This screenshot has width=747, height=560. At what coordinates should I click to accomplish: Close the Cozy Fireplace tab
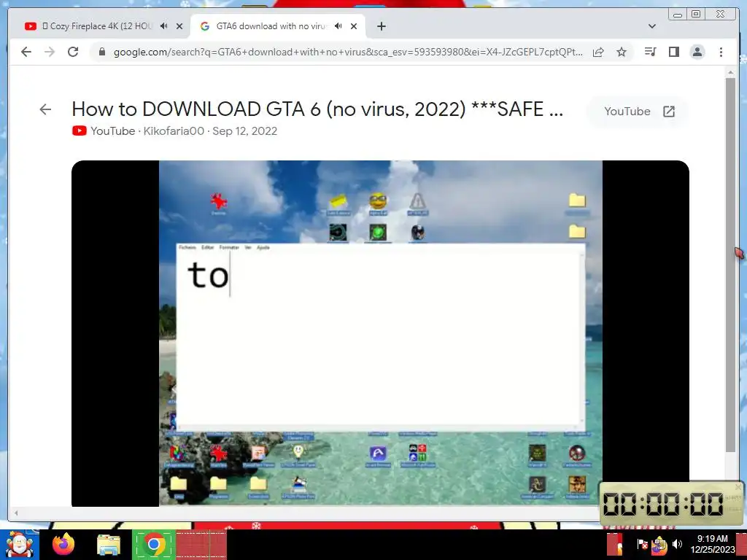179,26
